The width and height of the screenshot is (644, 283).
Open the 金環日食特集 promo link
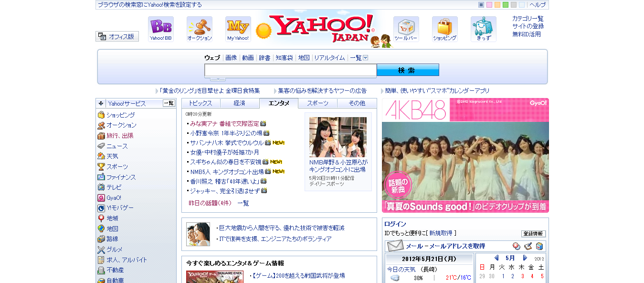point(210,91)
